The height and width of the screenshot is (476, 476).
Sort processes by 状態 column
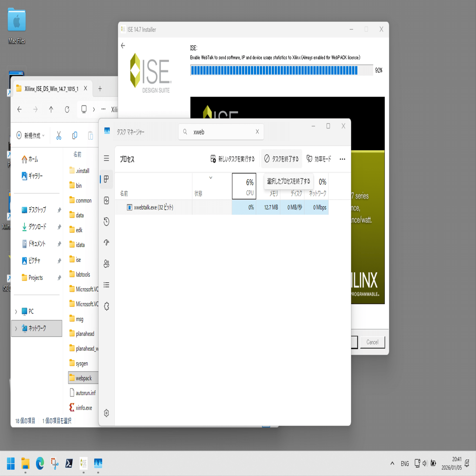pyautogui.click(x=212, y=186)
